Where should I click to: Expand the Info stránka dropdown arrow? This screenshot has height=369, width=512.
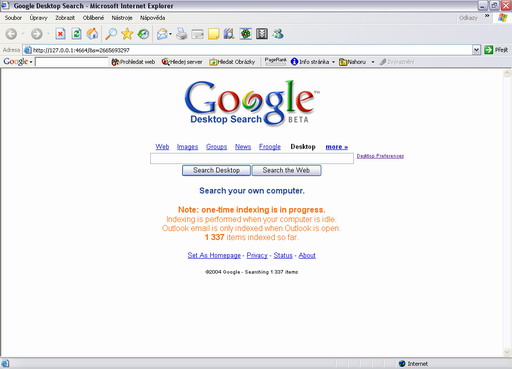tap(333, 62)
